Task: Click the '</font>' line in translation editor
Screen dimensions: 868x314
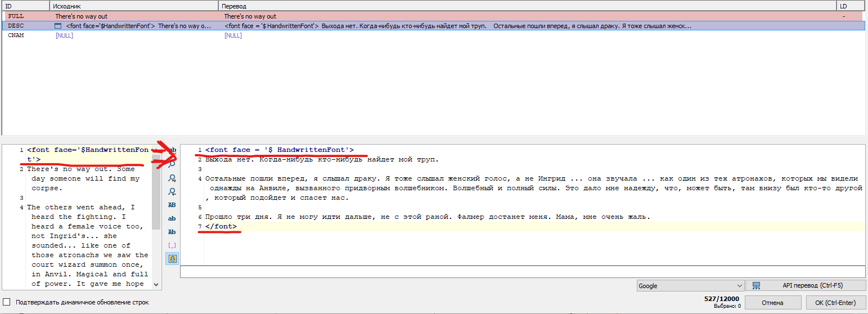Action: click(x=221, y=226)
